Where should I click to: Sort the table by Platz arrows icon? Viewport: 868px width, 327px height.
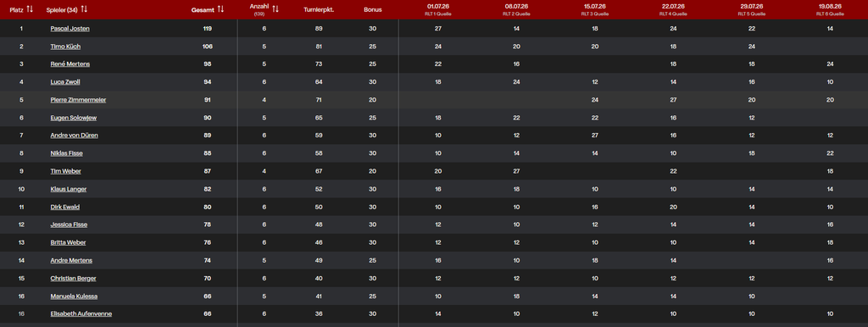click(x=30, y=9)
